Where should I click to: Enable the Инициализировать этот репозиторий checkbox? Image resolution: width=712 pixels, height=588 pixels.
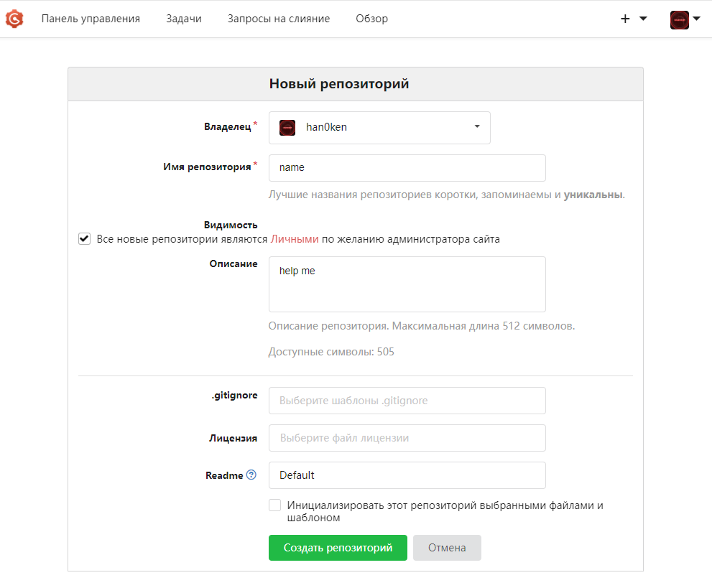[274, 505]
